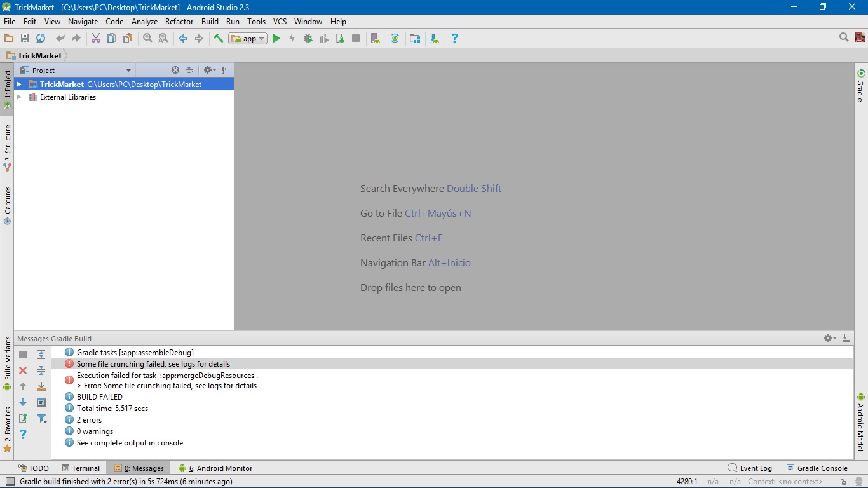Click the Make Project hammer icon
868x488 pixels.
[219, 39]
